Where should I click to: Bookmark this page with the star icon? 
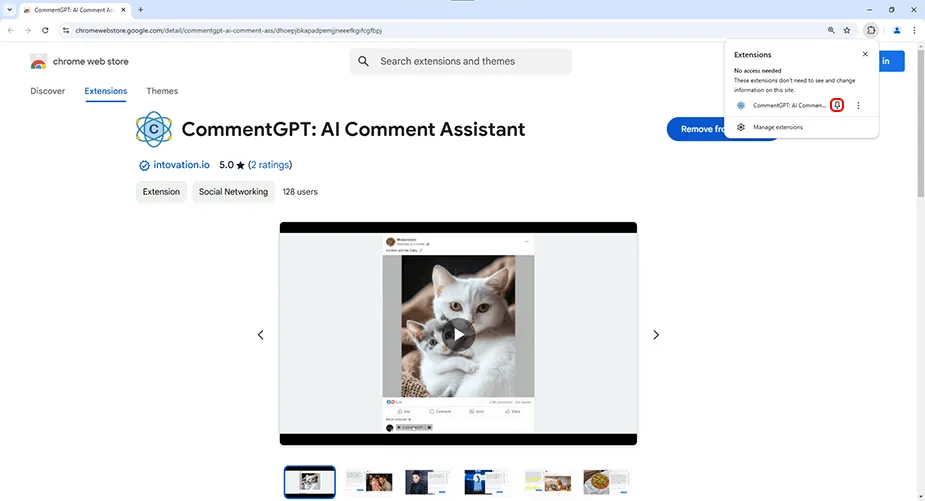tap(847, 30)
